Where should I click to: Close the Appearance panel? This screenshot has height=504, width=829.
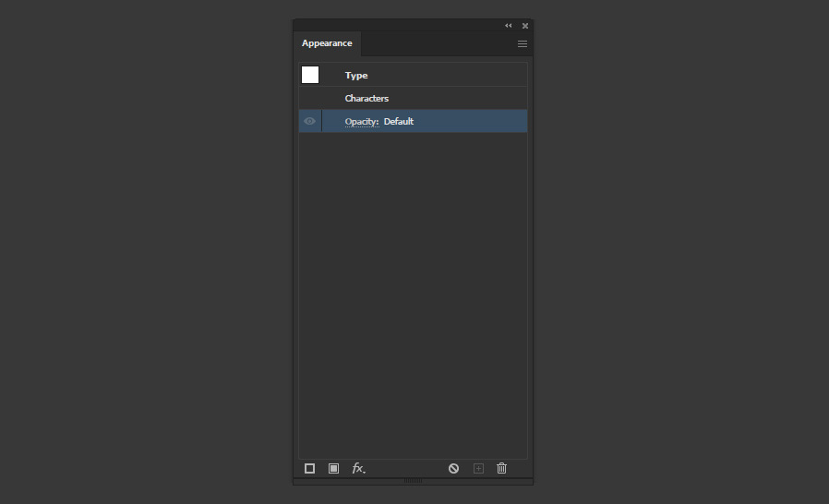tap(525, 26)
